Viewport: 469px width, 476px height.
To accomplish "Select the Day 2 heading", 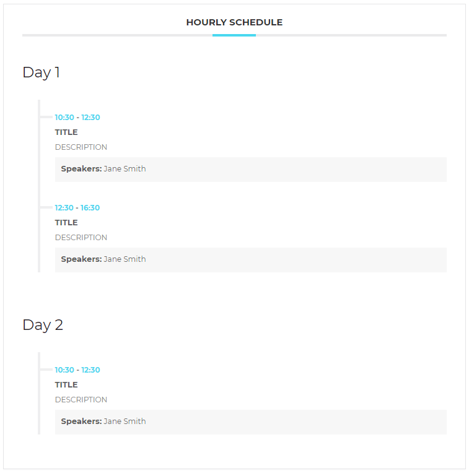I will pos(43,325).
